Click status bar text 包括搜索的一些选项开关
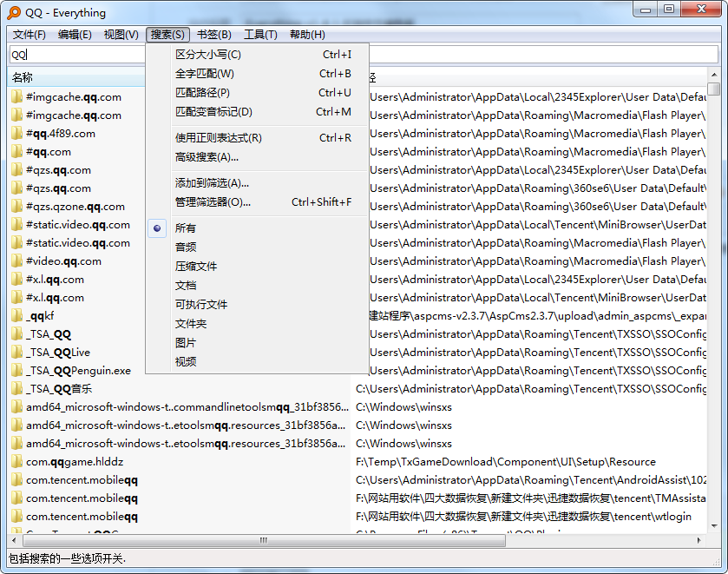Screen dimensions: 728x574 point(67,558)
